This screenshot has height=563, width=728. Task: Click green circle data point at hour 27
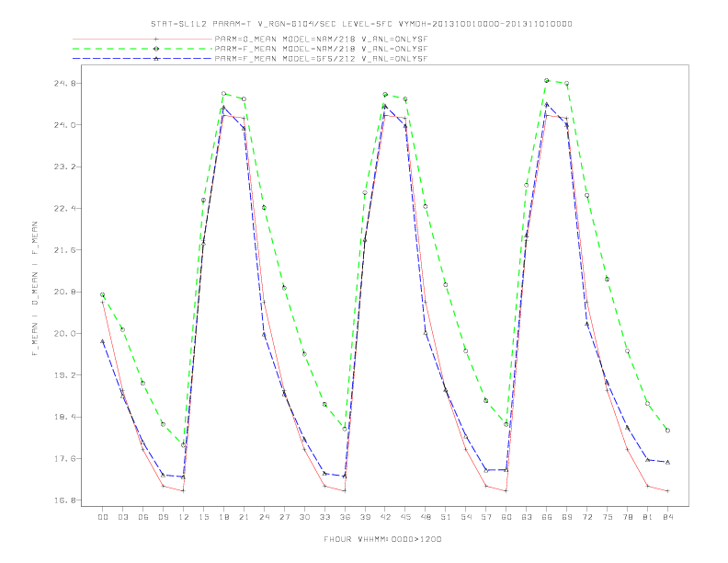point(284,288)
